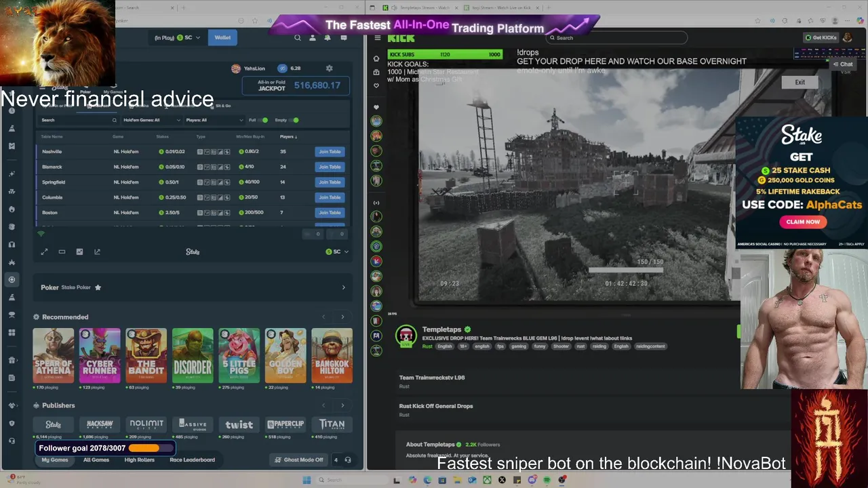The image size is (868, 488).
Task: Open live stats chart icon under poker
Action: (79, 251)
